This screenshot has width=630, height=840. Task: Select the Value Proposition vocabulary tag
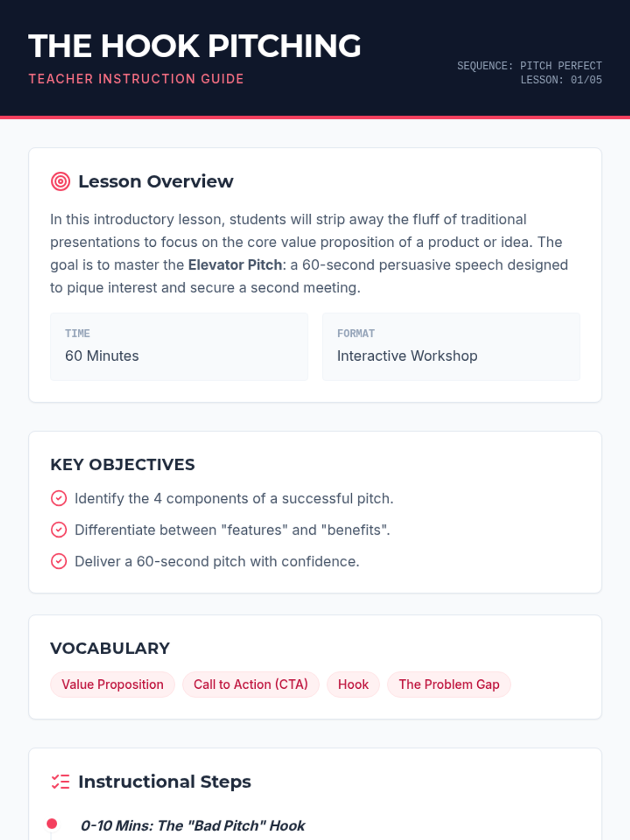pyautogui.click(x=112, y=685)
